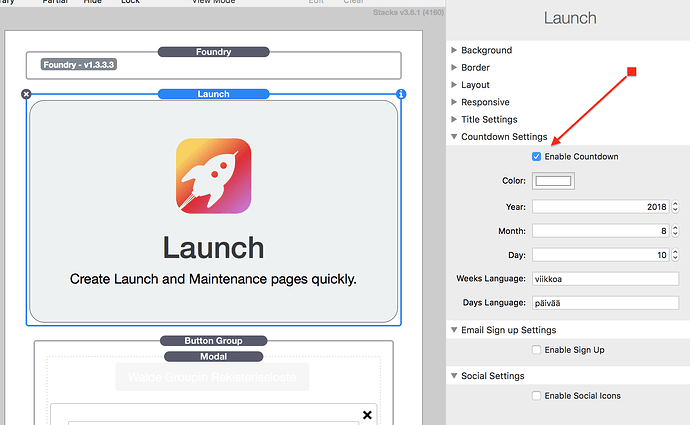Close the modal with its X icon
The width and height of the screenshot is (690, 425).
[x=367, y=414]
